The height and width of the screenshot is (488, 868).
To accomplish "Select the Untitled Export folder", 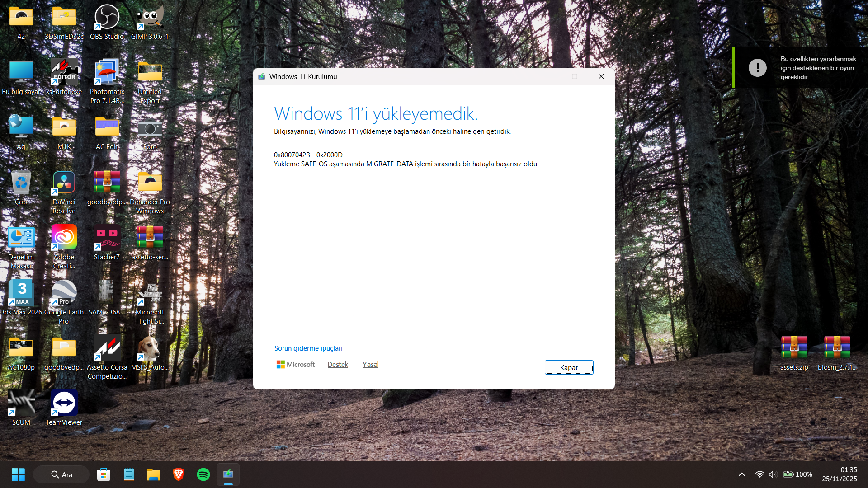I will click(150, 72).
